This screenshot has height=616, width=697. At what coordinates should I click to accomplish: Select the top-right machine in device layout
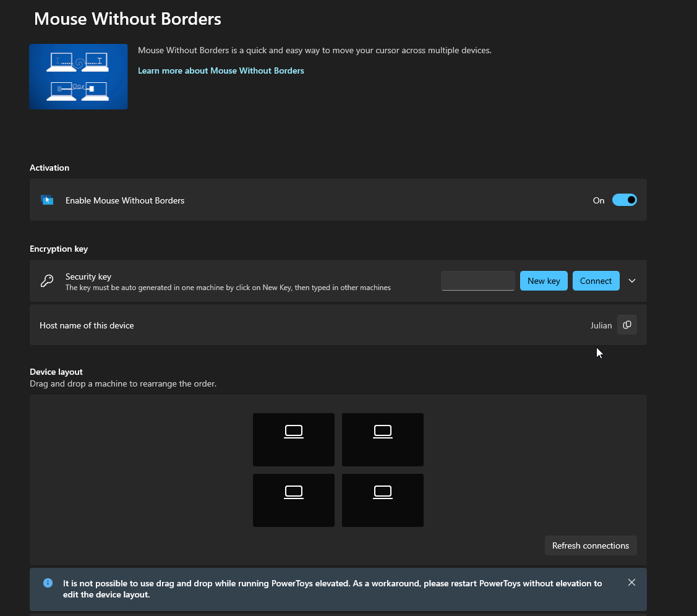point(382,439)
